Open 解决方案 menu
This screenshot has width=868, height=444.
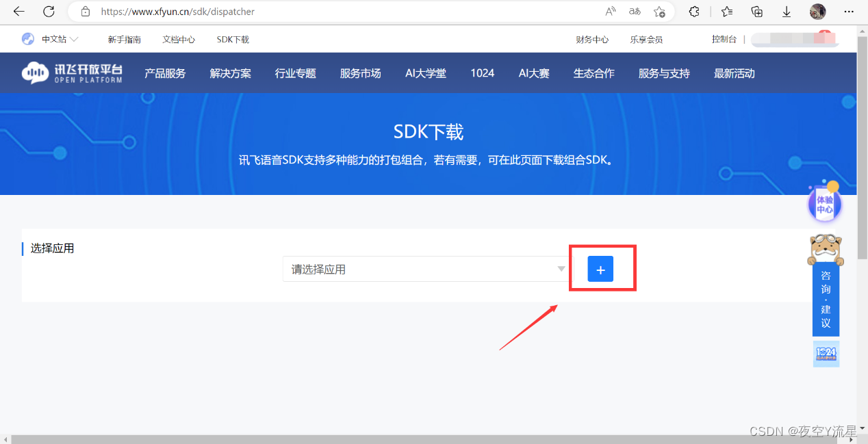click(231, 73)
